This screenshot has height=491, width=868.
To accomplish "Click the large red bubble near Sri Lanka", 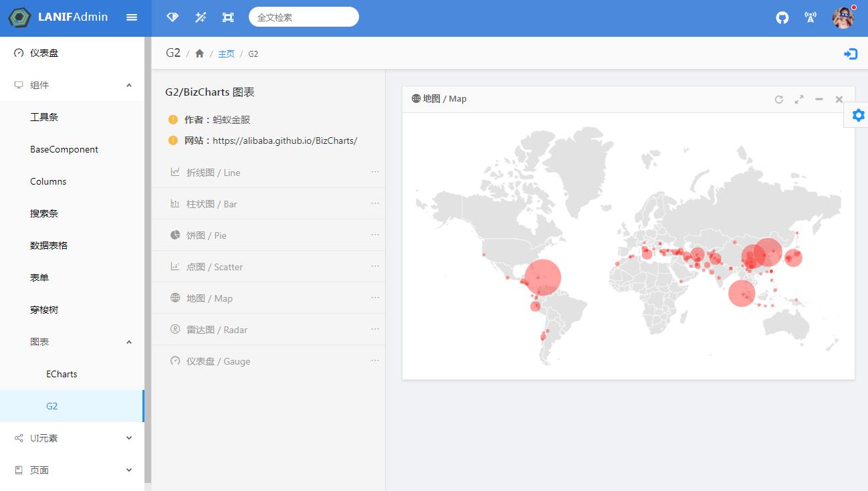I will (x=741, y=293).
